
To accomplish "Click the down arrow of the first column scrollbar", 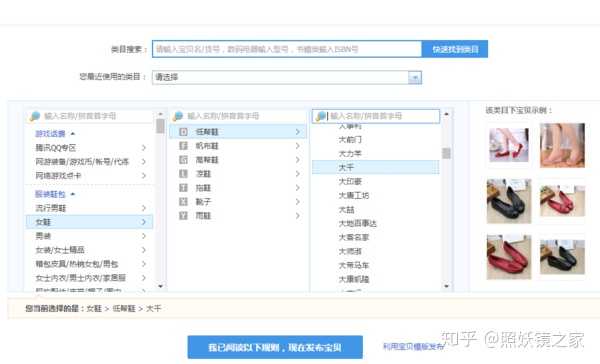I will (x=160, y=286).
